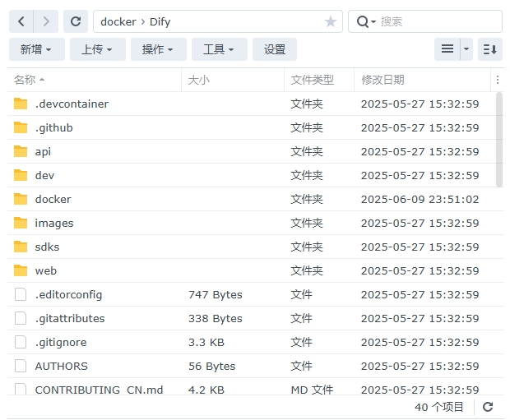Switch to list view mode icon
Screen dimensions: 510x420
[x=447, y=49]
